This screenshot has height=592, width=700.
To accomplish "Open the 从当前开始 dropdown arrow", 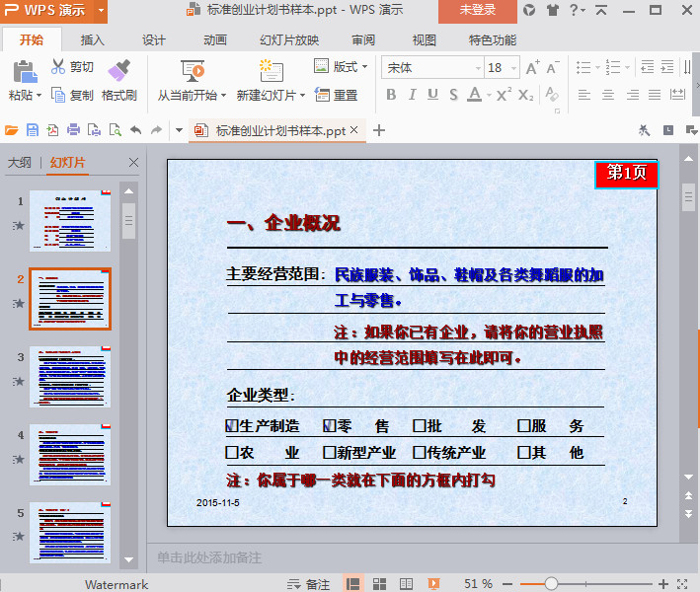I will click(x=223, y=96).
